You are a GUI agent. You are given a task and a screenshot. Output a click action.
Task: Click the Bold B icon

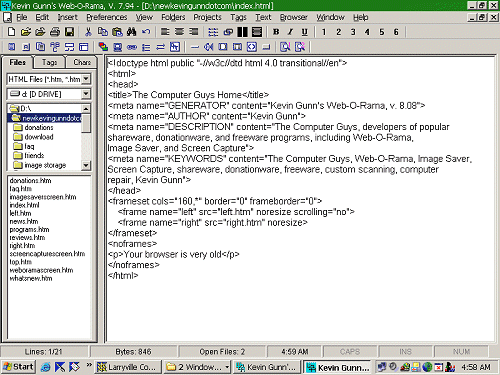(276, 32)
